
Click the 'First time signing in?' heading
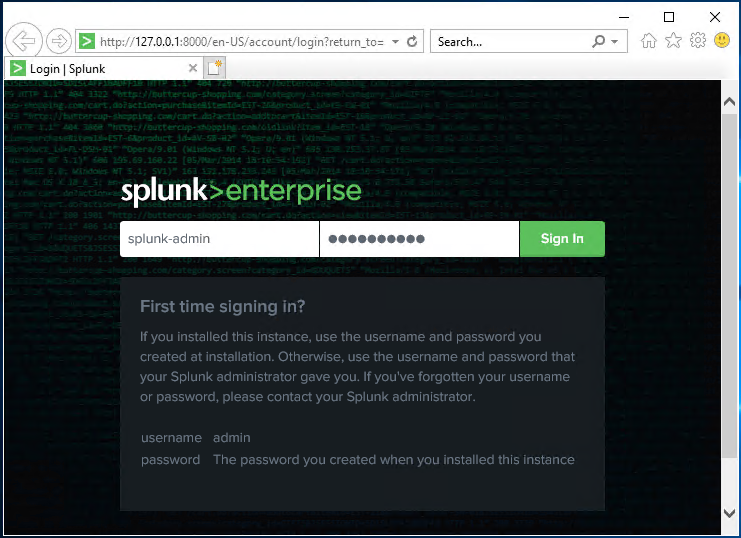(223, 306)
